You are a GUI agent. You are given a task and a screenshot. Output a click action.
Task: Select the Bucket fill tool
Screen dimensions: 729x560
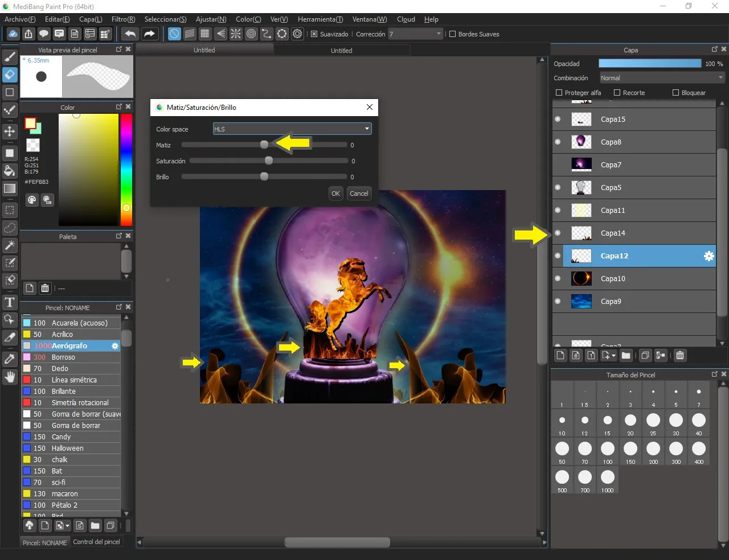10,171
